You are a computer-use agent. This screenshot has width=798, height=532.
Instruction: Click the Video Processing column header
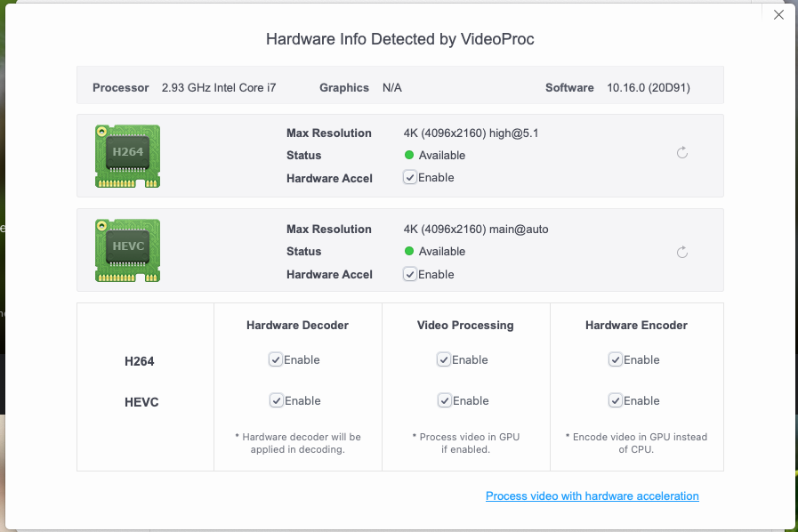[465, 326]
